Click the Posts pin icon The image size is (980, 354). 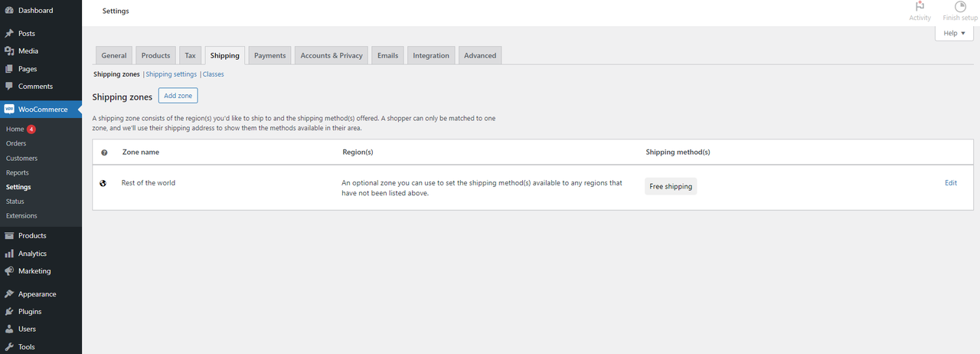(x=9, y=34)
